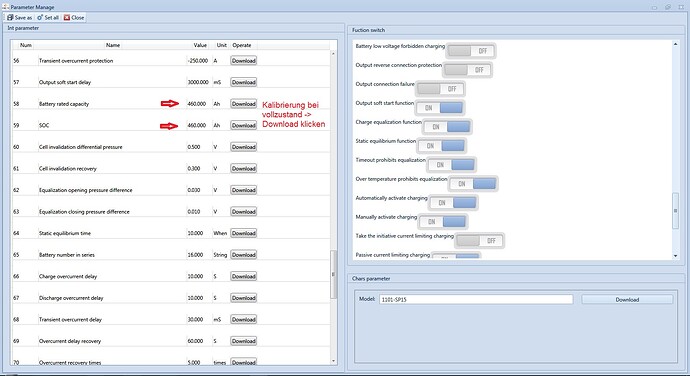Click the Set all gear icon
The height and width of the screenshot is (376, 690).
[40, 18]
